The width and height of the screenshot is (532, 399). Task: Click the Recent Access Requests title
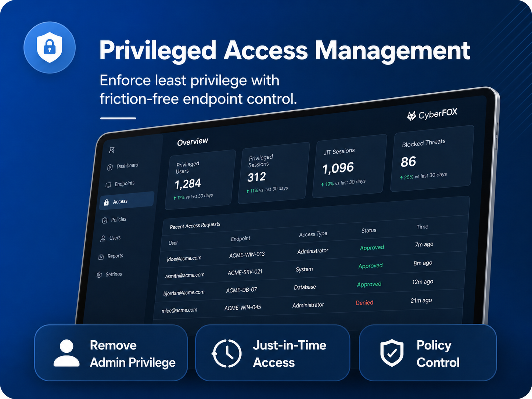pos(195,225)
